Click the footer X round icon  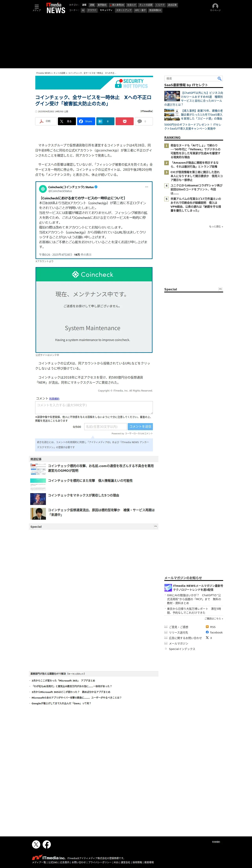[36, 844]
